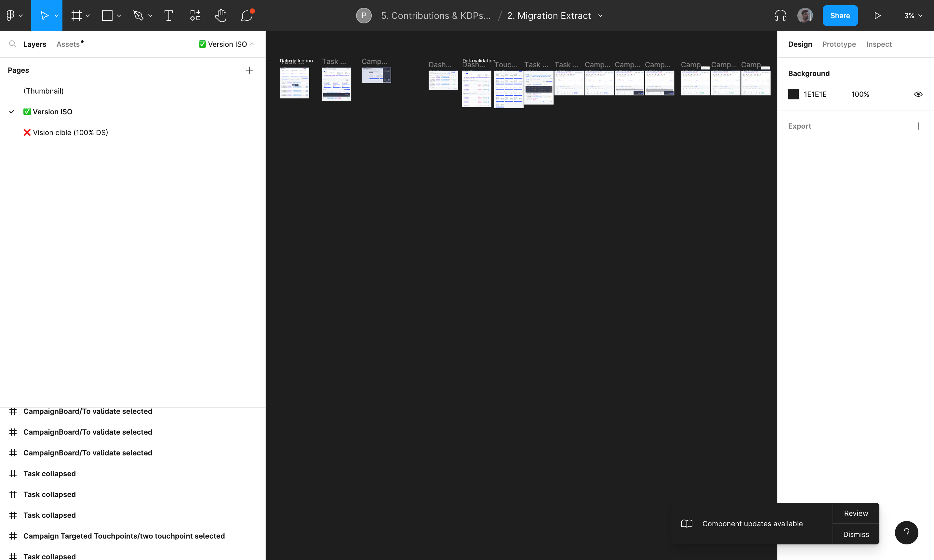
Task: Select the (Thumbnail) page
Action: [x=44, y=91]
